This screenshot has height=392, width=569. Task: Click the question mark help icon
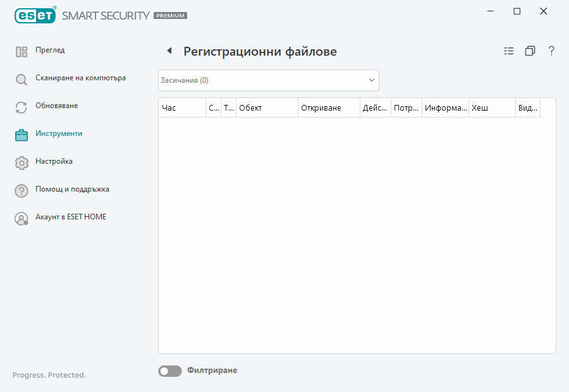[551, 51]
